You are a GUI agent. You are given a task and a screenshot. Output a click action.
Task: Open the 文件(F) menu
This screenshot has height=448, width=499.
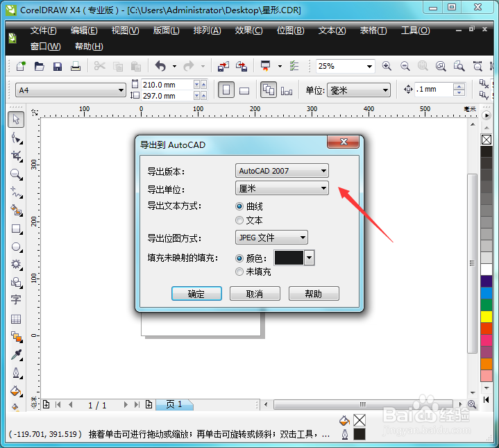click(43, 31)
